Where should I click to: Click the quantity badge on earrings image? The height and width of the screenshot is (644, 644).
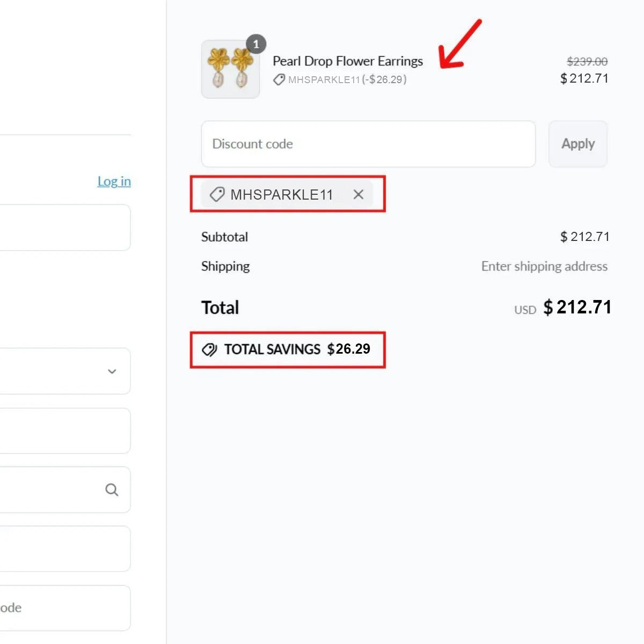pos(256,44)
